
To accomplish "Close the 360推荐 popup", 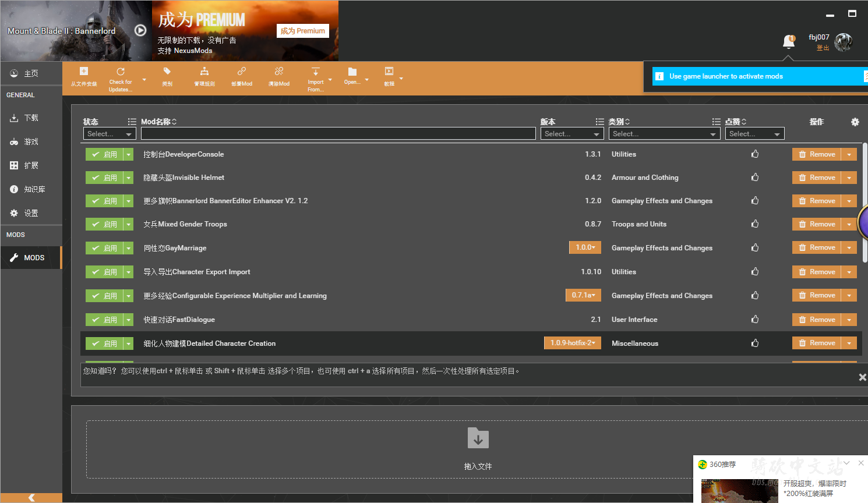I will [861, 463].
